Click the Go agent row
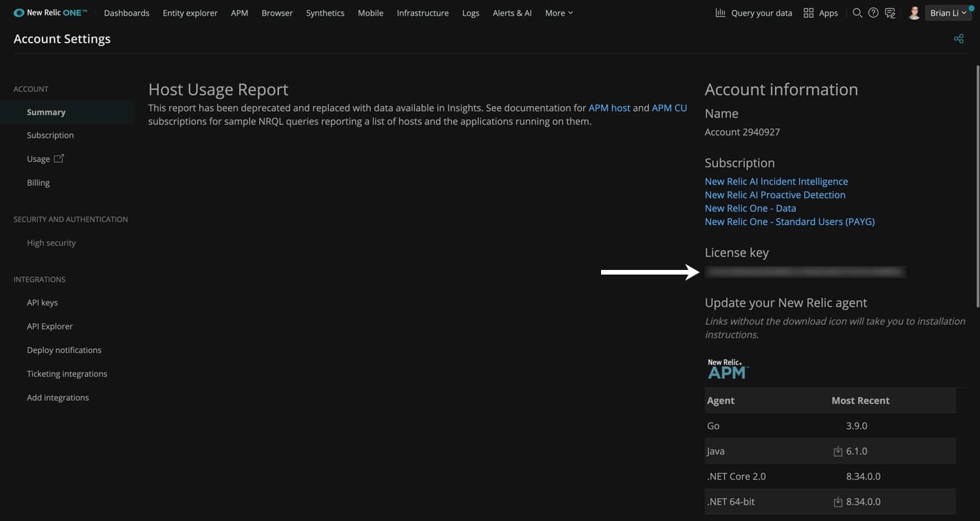 click(830, 426)
